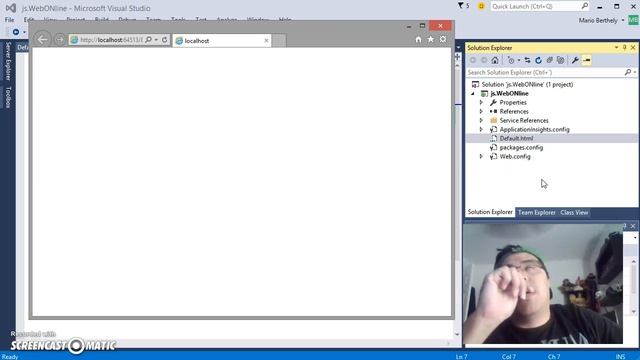Select Solution 'js.WebONline' (1 project) node

527,84
